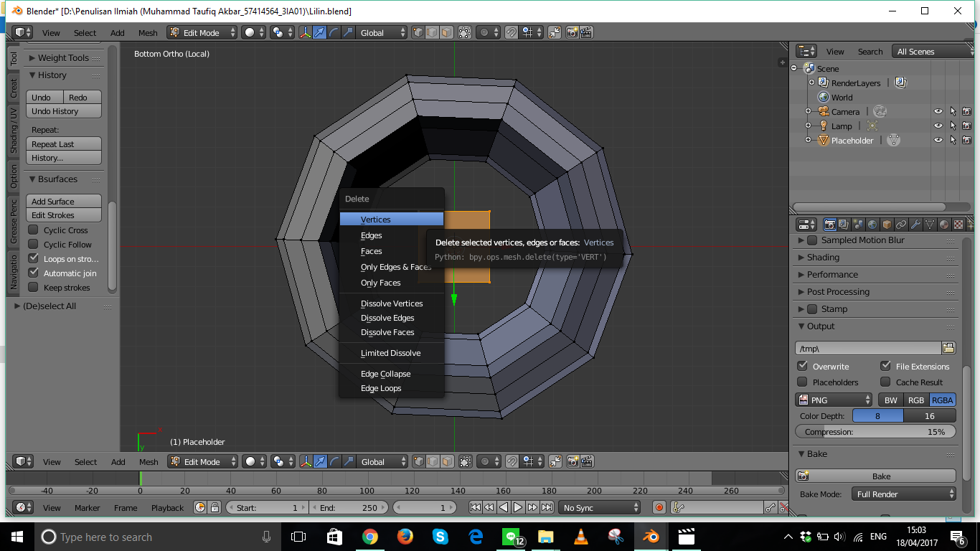Click the Add Surface button
Screen dimensions: 980x551
(x=64, y=201)
